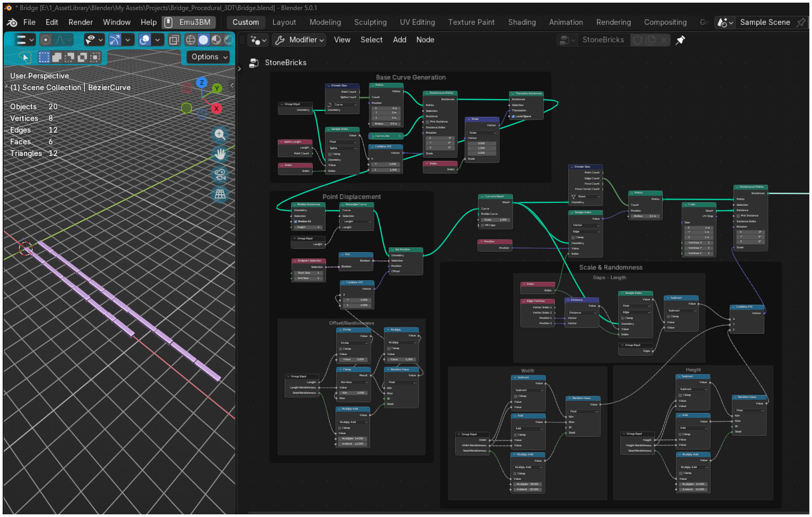Switch to wireframe viewport shading
The image size is (812, 517).
191,40
